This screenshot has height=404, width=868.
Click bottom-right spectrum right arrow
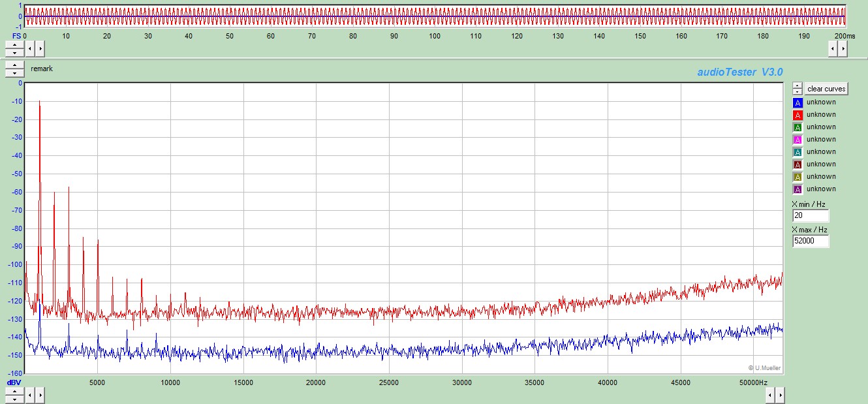(843, 395)
